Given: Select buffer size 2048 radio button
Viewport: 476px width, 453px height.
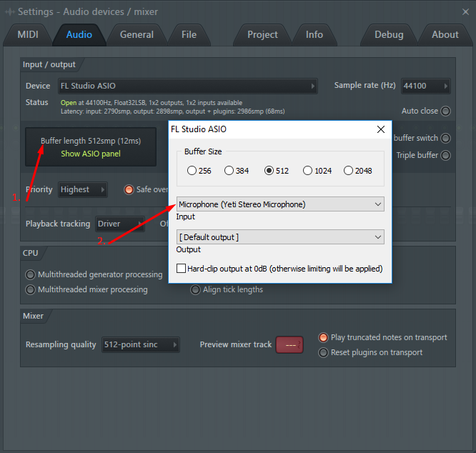Looking at the screenshot, I should [x=348, y=171].
